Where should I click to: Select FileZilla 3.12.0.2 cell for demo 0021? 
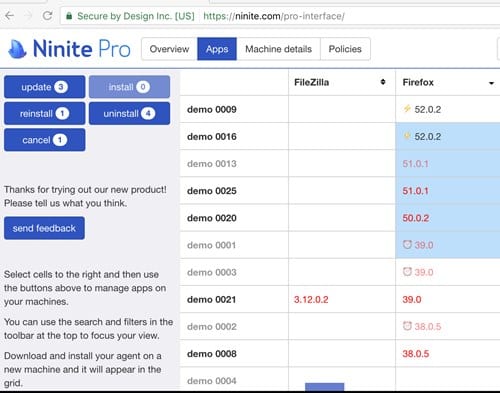pyautogui.click(x=342, y=299)
